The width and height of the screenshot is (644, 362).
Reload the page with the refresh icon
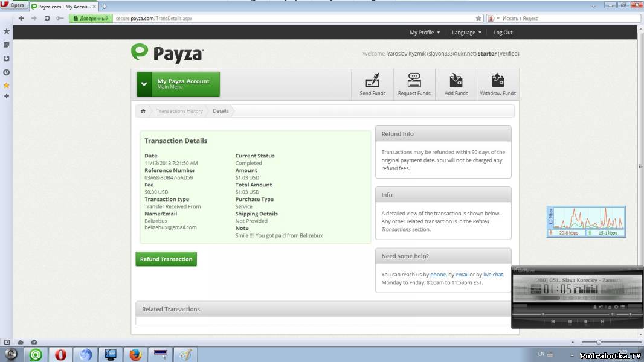47,18
